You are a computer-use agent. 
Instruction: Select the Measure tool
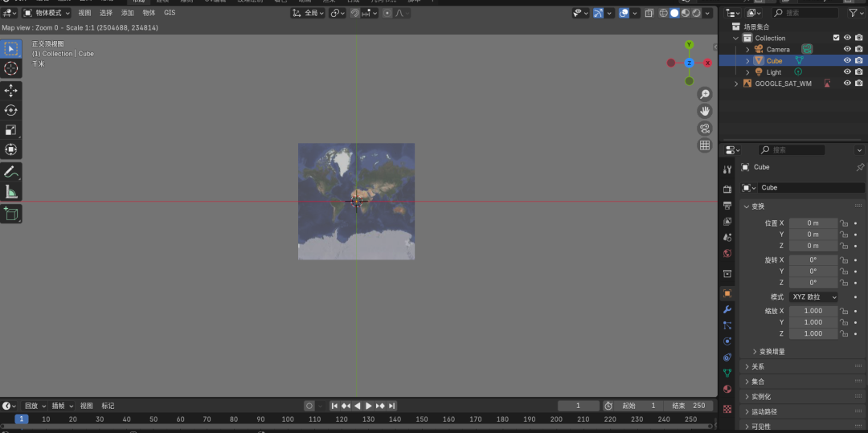pos(11,192)
